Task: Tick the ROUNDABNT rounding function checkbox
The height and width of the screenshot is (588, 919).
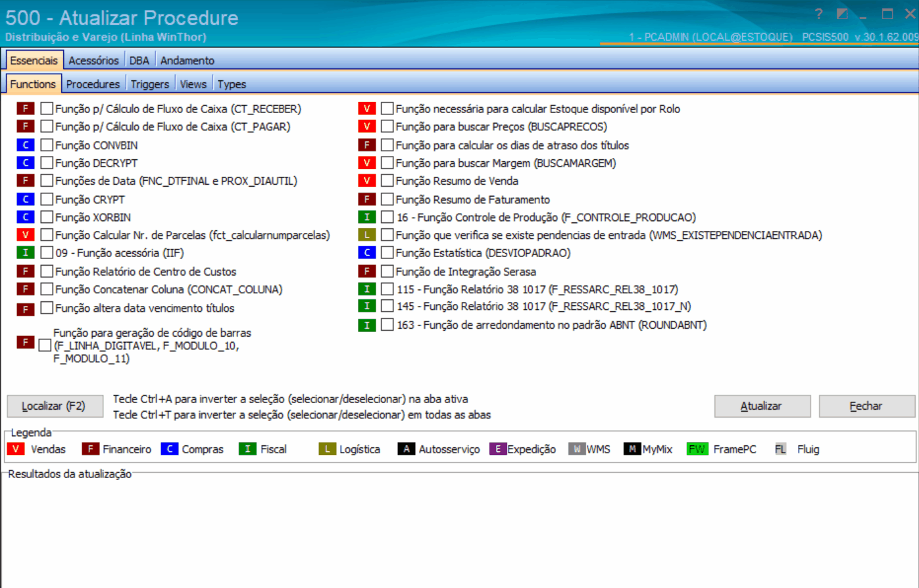Action: pos(387,324)
